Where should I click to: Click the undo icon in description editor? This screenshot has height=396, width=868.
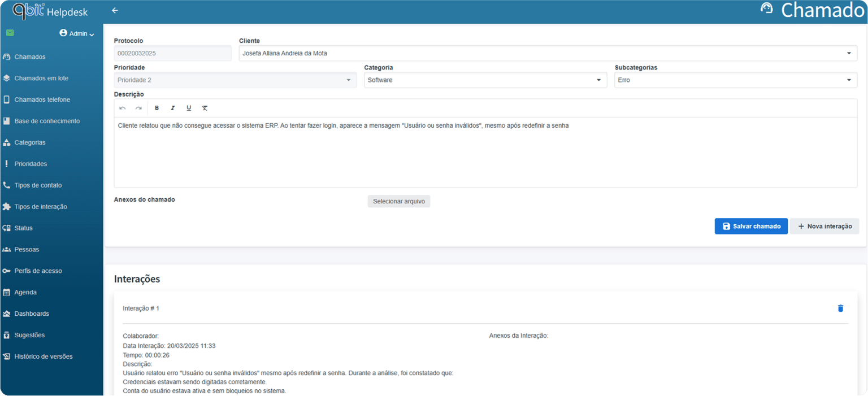[x=123, y=108]
